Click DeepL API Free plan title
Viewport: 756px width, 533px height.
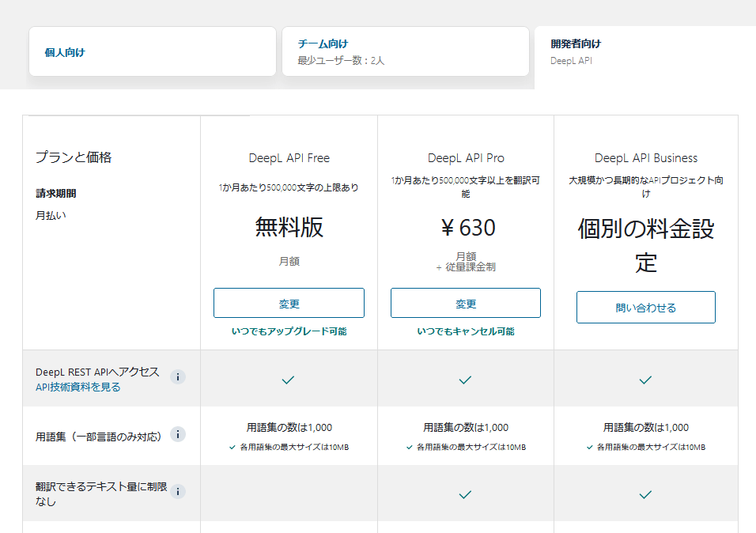pos(289,158)
